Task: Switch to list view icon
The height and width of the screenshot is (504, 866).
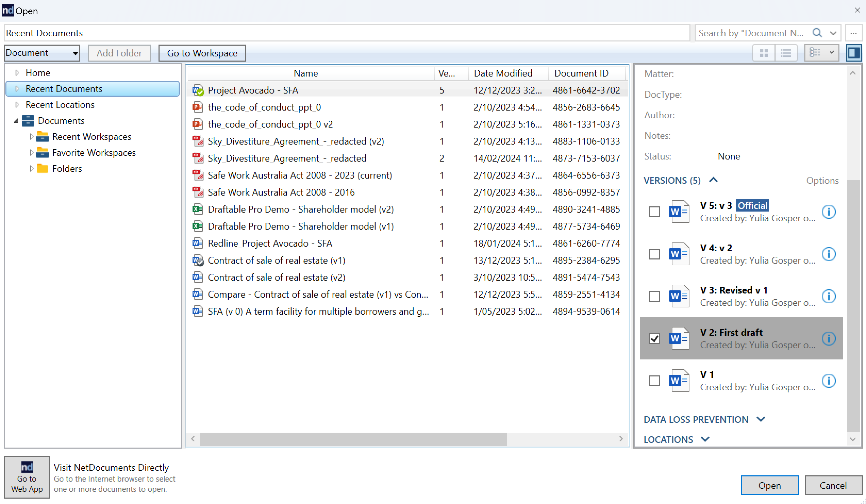Action: pos(786,53)
